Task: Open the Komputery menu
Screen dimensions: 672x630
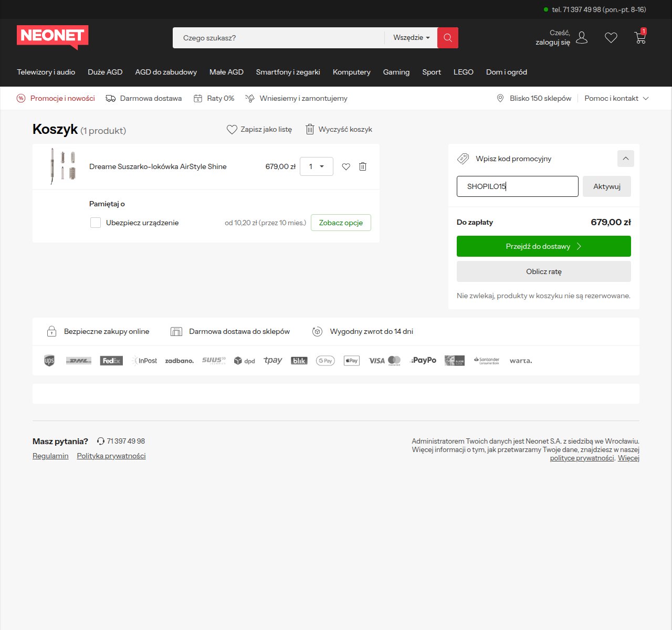Action: coord(352,72)
